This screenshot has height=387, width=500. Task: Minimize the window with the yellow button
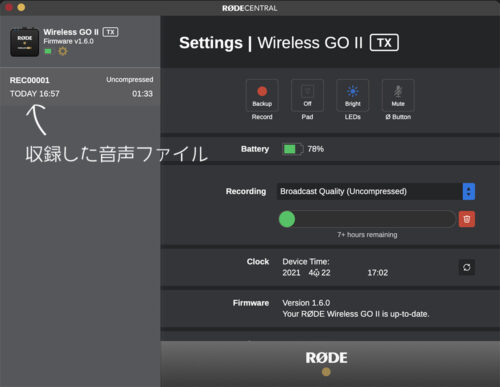21,7
